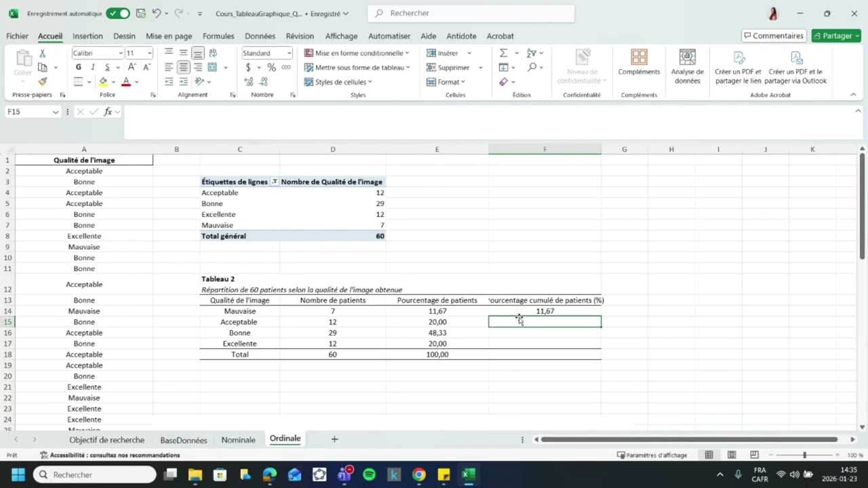
Task: Click the Decrease indent icon
Action: coord(169,81)
